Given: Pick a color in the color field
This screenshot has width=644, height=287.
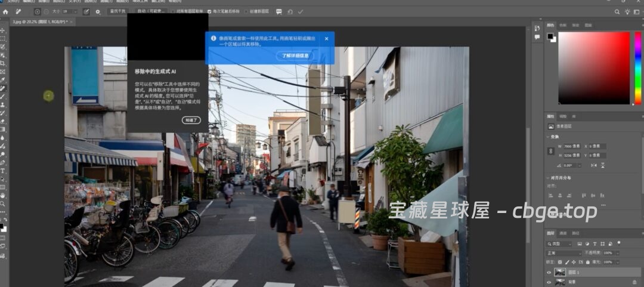Looking at the screenshot, I should [x=593, y=68].
